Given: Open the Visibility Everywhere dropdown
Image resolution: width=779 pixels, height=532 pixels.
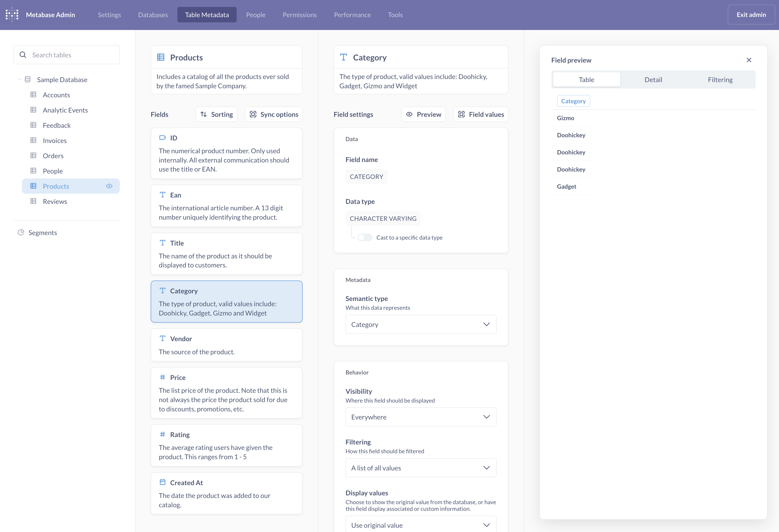Looking at the screenshot, I should [x=420, y=417].
